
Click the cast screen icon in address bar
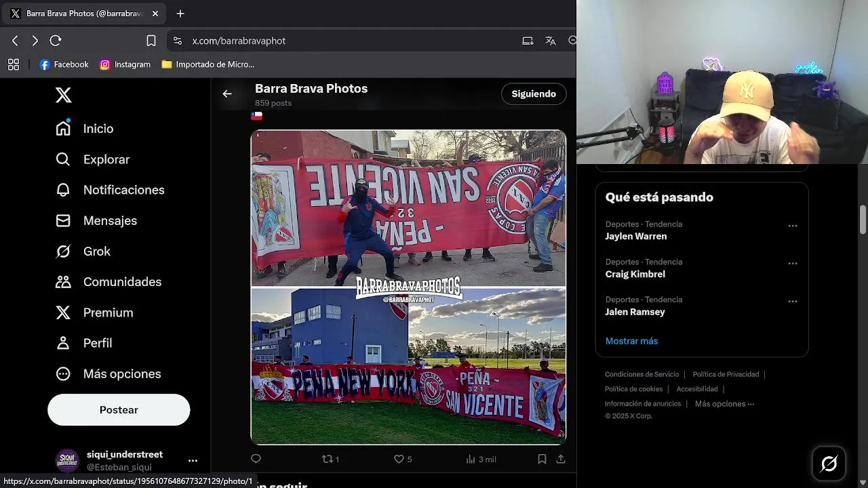[x=528, y=41]
